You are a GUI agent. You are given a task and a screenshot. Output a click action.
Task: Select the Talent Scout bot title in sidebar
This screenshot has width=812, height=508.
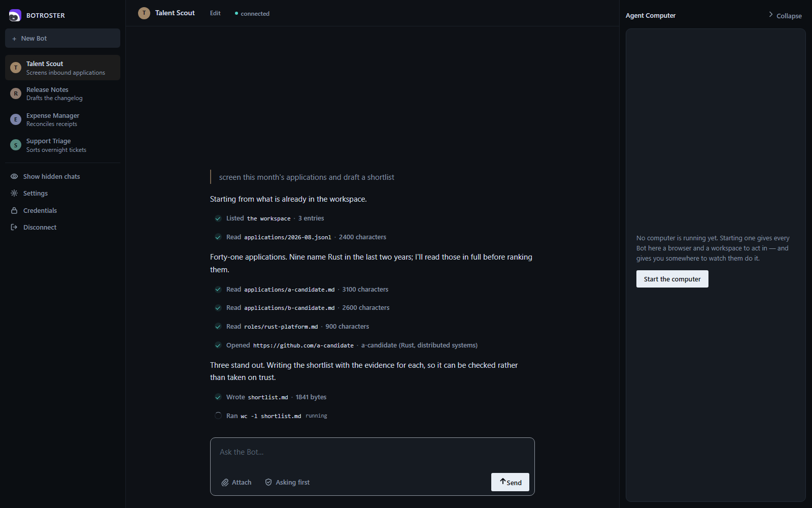click(x=45, y=63)
